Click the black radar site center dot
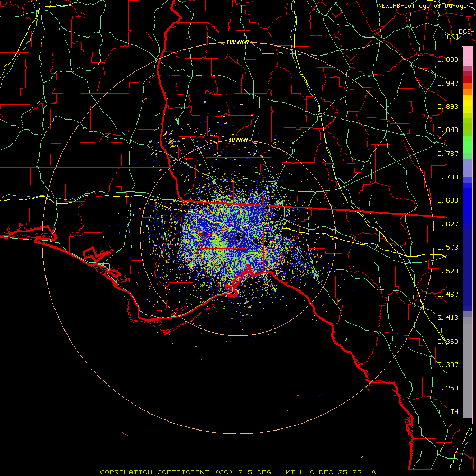Screen dimensions: 476x476 click(239, 237)
